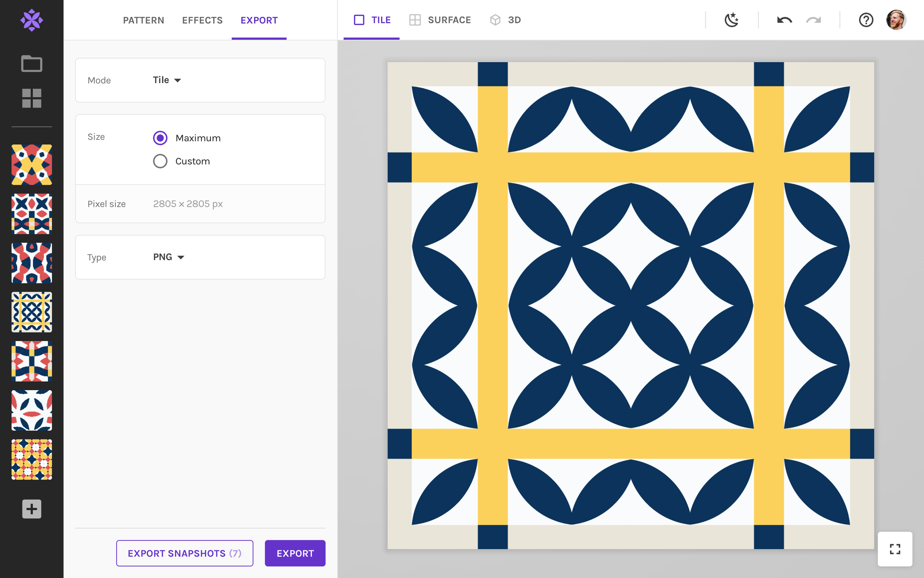This screenshot has width=924, height=578.
Task: Open the grid gallery icon
Action: tap(32, 98)
